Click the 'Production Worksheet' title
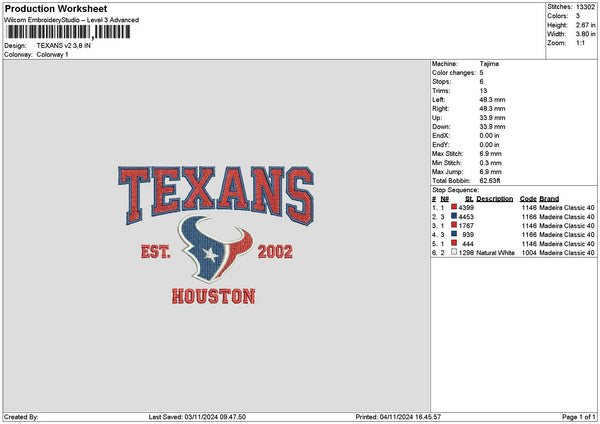 pos(56,8)
